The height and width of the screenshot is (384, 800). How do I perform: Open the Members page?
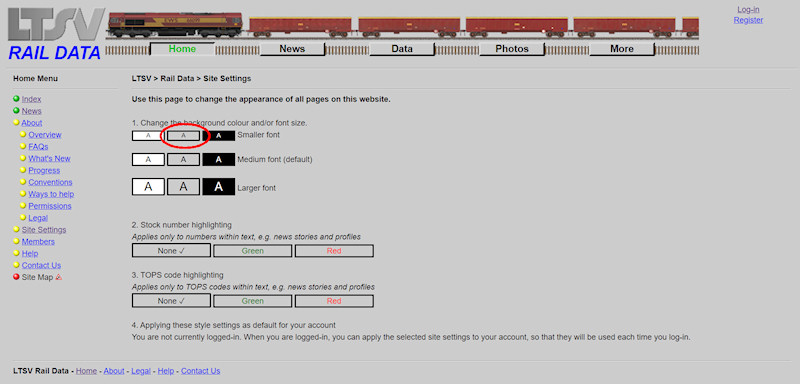(x=38, y=242)
